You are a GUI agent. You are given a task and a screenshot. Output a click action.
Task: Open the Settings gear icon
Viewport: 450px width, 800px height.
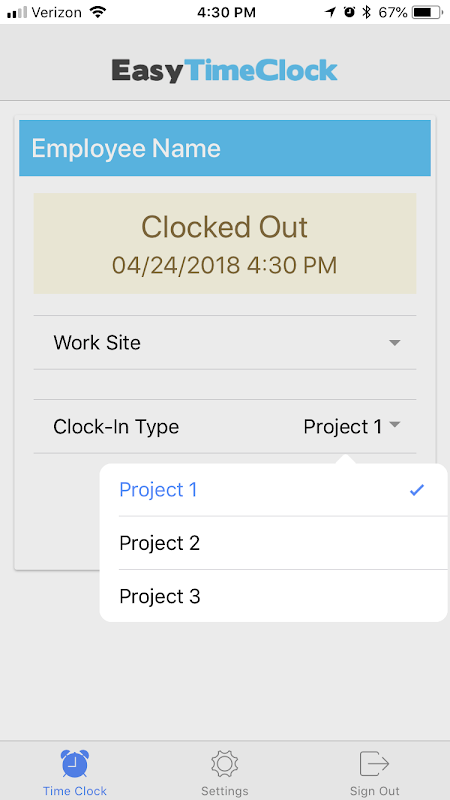click(224, 764)
